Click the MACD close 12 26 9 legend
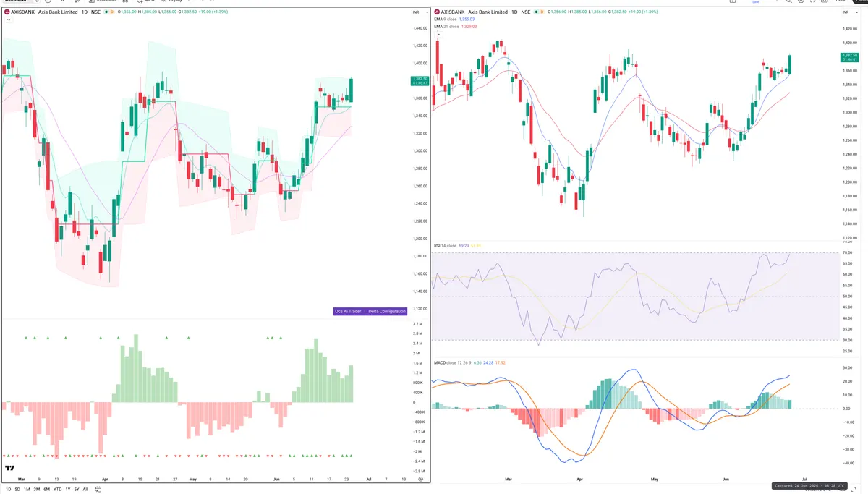This screenshot has height=494, width=868. pos(453,362)
